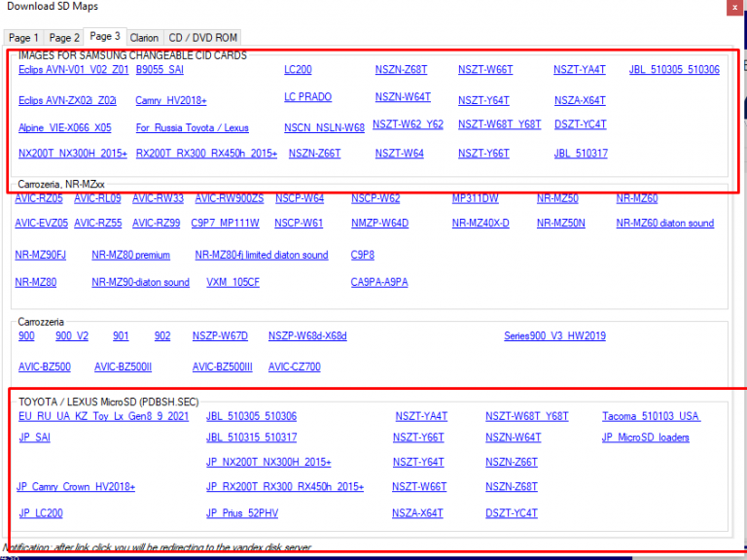Select the VXM_105CF link
The image size is (747, 560).
point(232,282)
